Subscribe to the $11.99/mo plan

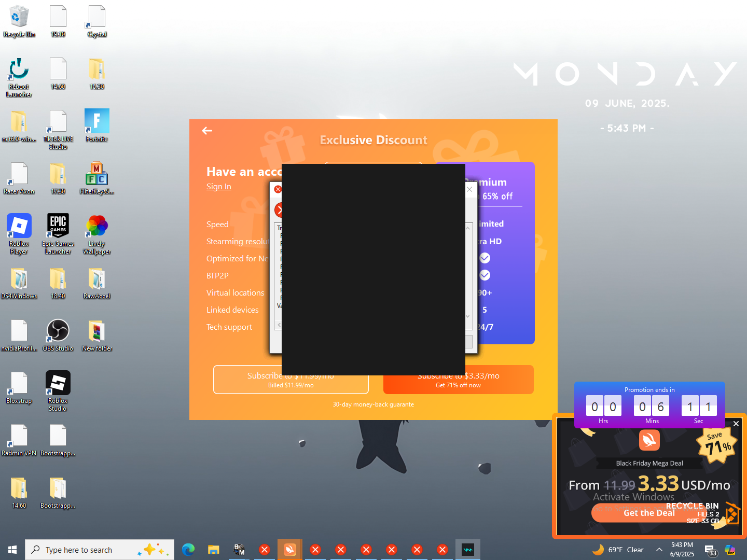click(291, 380)
